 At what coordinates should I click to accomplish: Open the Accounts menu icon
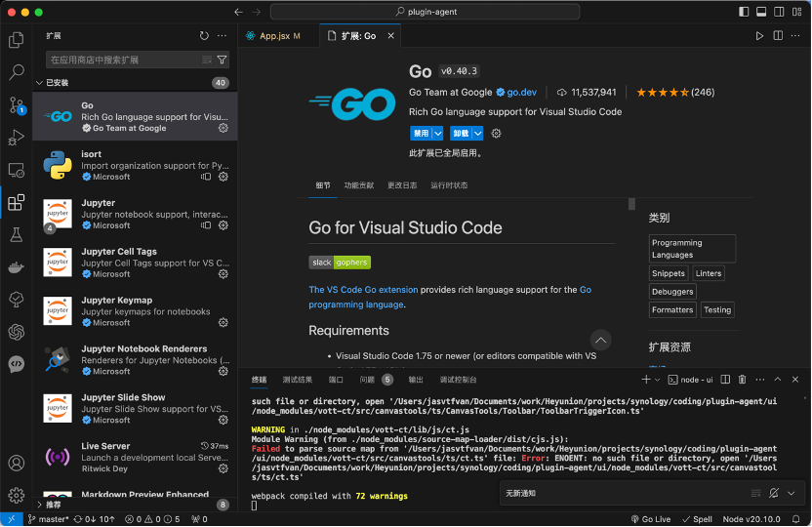tap(16, 463)
